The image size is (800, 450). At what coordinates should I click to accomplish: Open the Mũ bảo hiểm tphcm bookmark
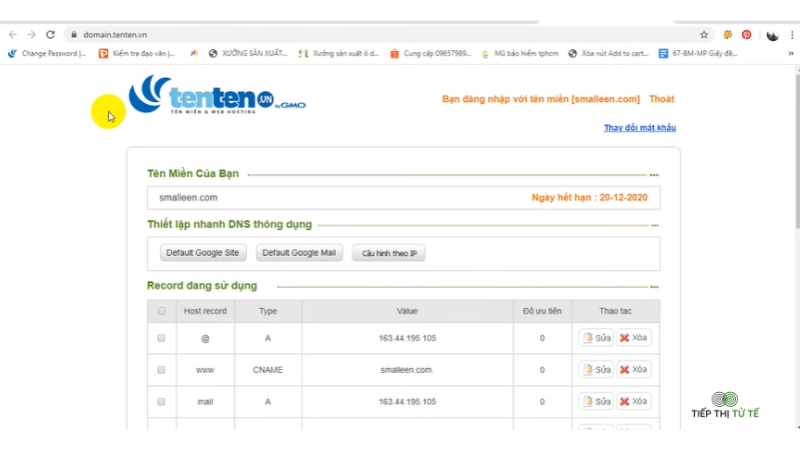point(520,54)
